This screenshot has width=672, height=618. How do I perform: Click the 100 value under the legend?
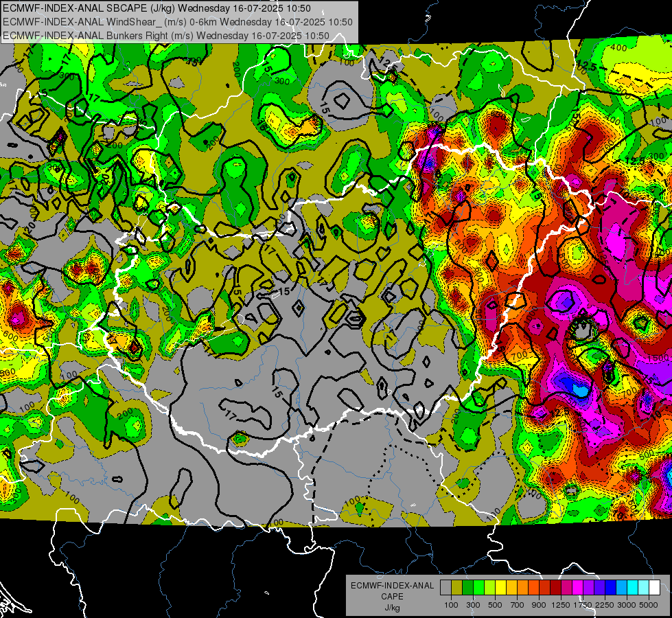451,605
